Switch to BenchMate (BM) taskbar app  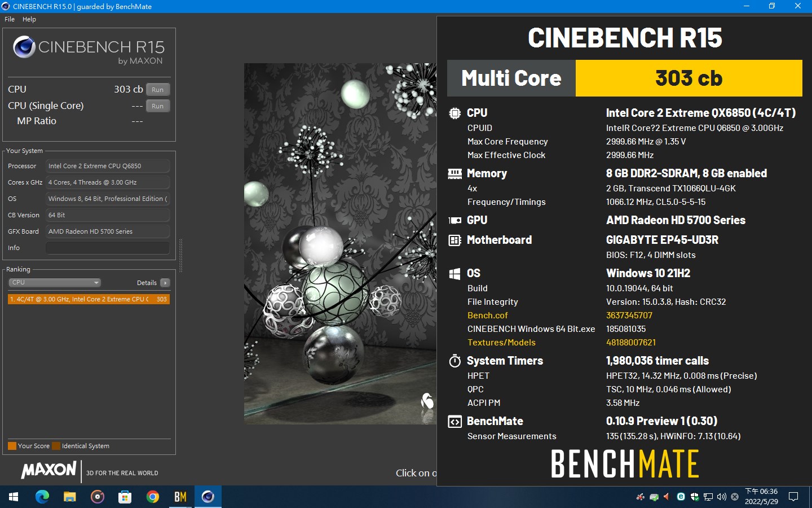coord(180,497)
